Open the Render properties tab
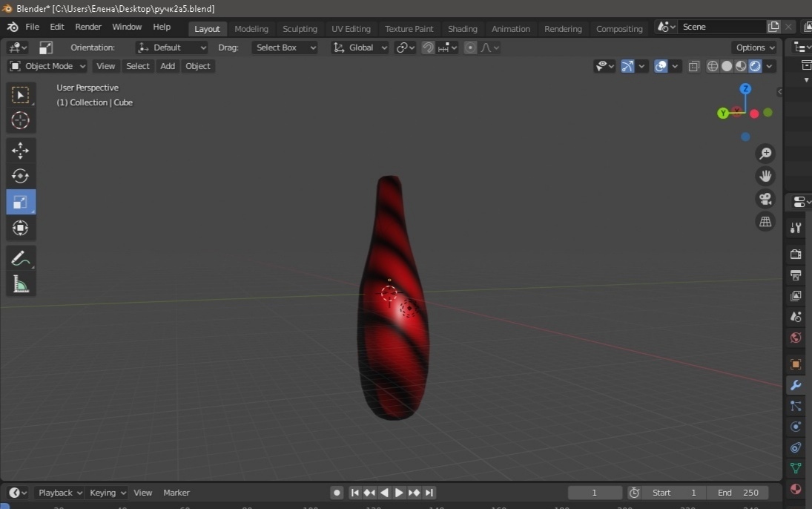 796,254
